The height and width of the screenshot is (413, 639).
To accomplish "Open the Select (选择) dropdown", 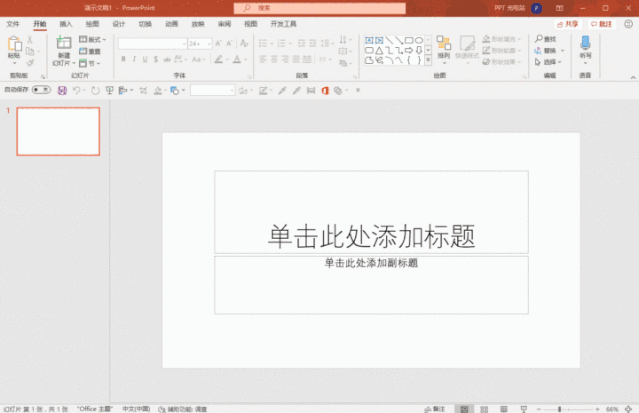I will click(548, 62).
